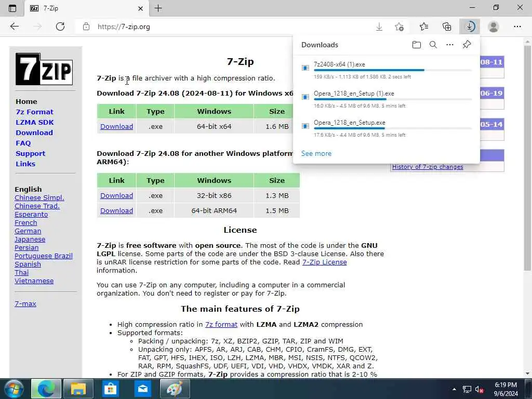Open the Support sidebar link

(x=30, y=153)
